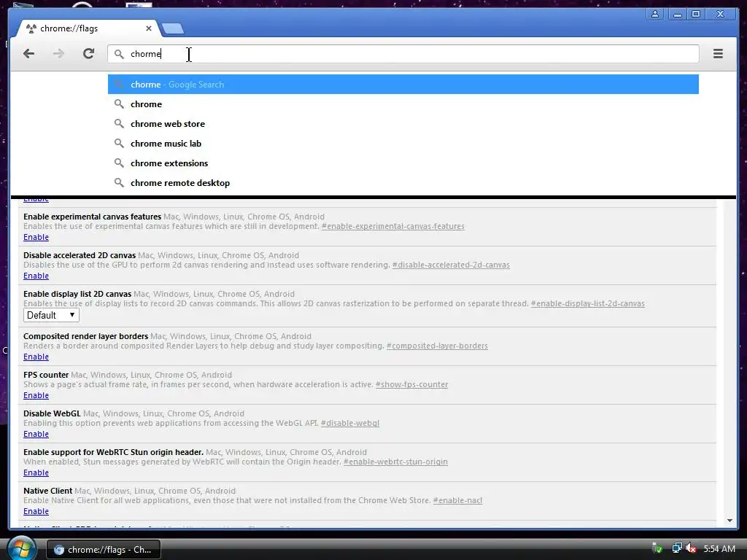Pick the 'chrome music lab' suggestion

[x=403, y=144]
